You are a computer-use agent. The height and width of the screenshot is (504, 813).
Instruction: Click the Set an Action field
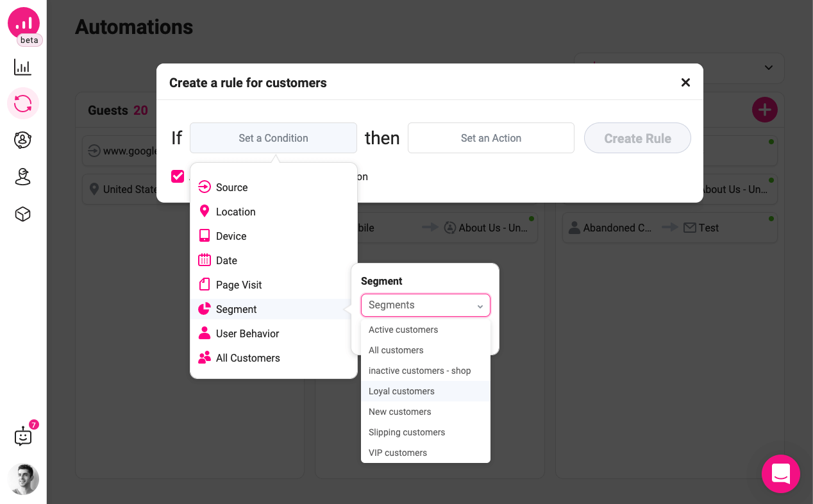[x=491, y=138]
